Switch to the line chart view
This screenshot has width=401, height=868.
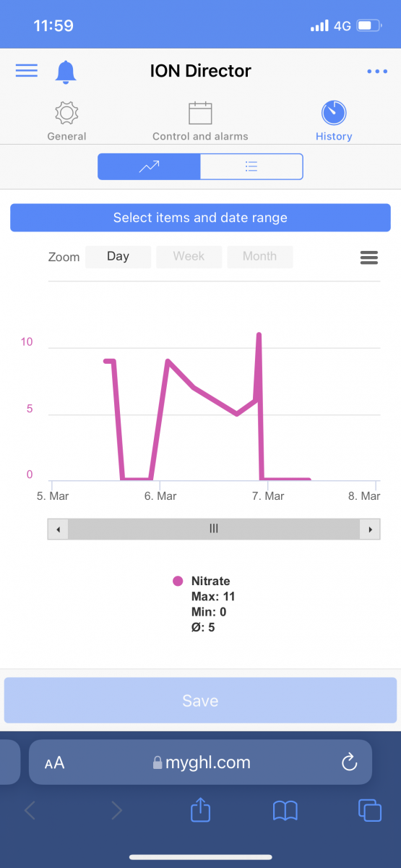(x=150, y=166)
